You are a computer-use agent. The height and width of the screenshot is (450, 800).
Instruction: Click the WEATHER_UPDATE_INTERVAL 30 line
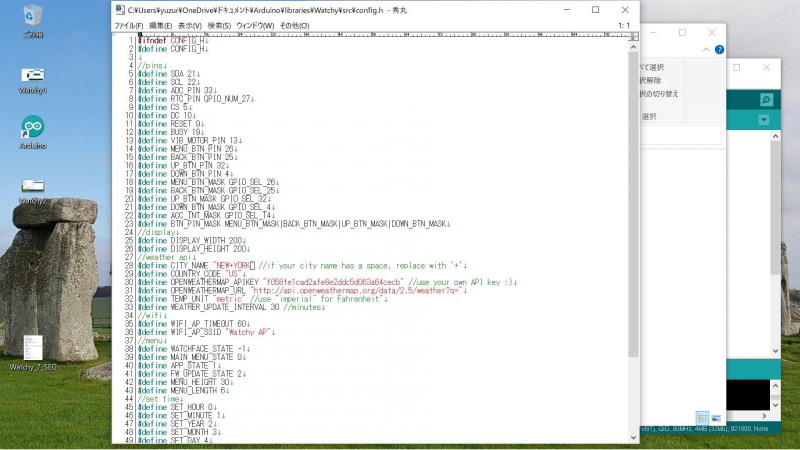[231, 307]
